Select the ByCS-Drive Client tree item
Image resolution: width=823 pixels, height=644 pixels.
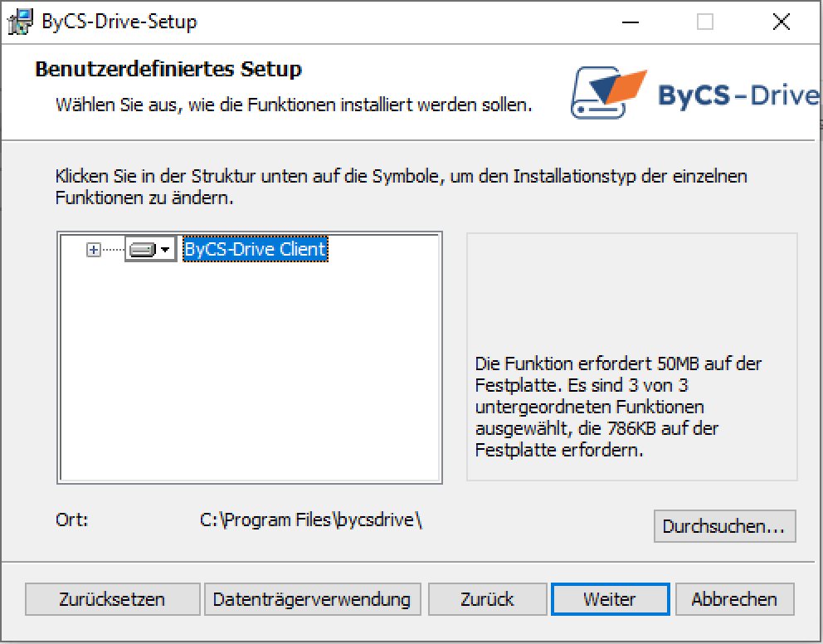tap(255, 249)
